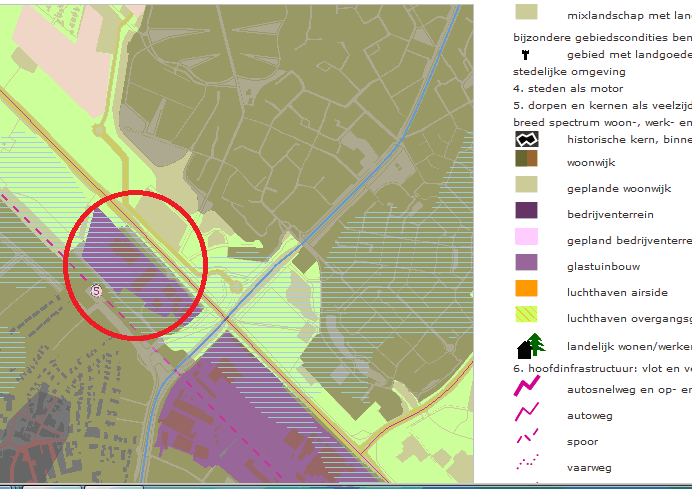The image size is (692, 489).
Task: Click the mixlandschap legend swatch
Action: (x=526, y=12)
